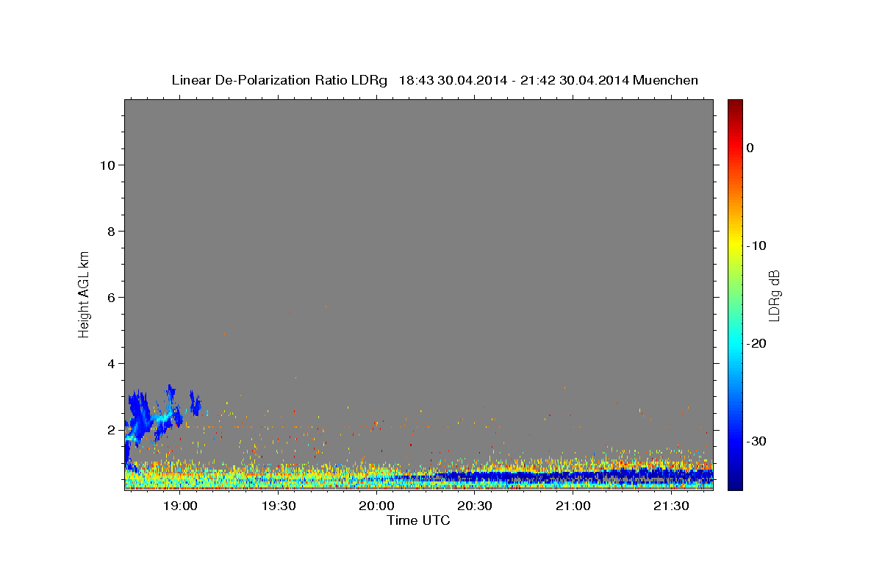This screenshot has height=588, width=882.
Task: Click the colorbar value -30
Action: click(x=756, y=441)
